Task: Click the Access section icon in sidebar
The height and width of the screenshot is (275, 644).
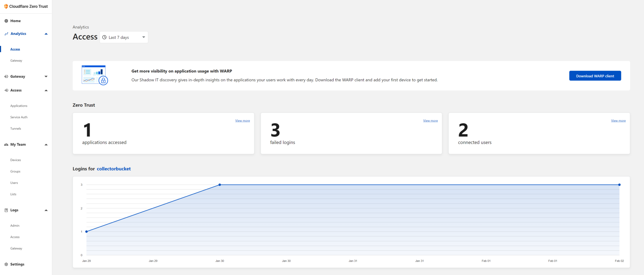Action: point(6,90)
